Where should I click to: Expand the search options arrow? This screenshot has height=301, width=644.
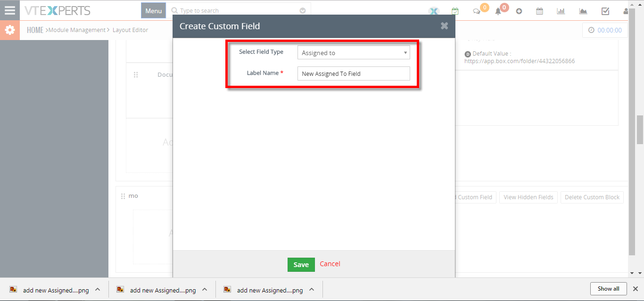coord(303,10)
